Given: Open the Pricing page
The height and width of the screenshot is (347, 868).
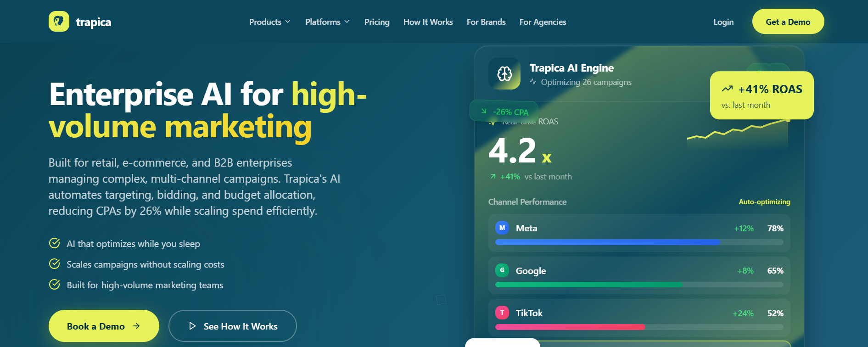Looking at the screenshot, I should click(x=377, y=22).
